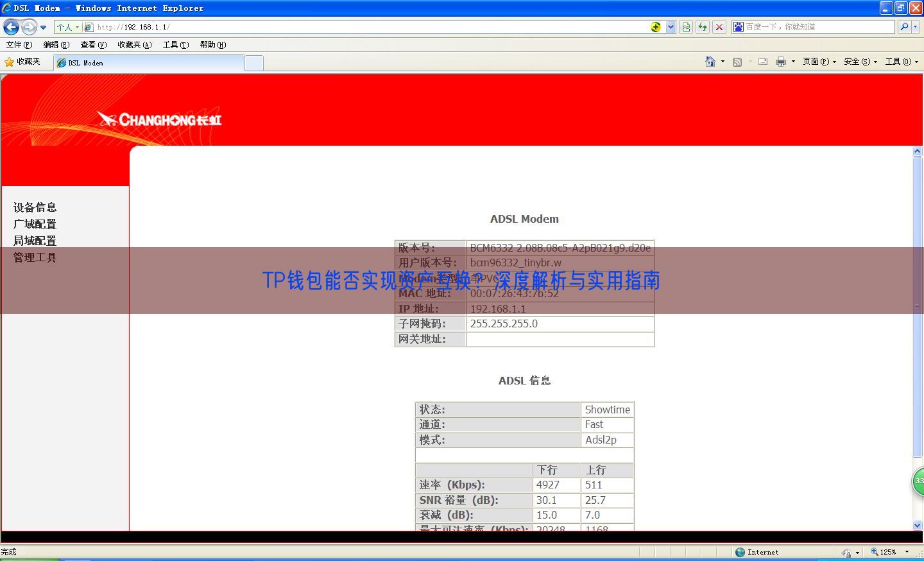The width and height of the screenshot is (924, 561).
Task: Open a new blank tab
Action: pyautogui.click(x=254, y=63)
